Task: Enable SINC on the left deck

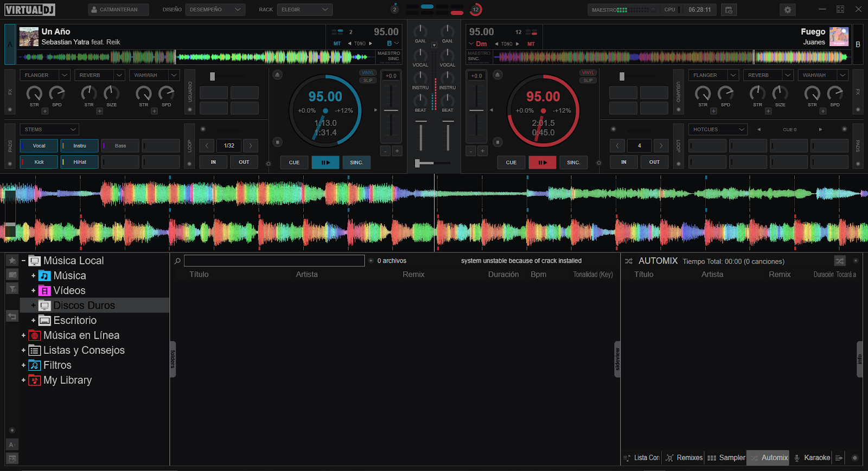Action: [x=356, y=162]
